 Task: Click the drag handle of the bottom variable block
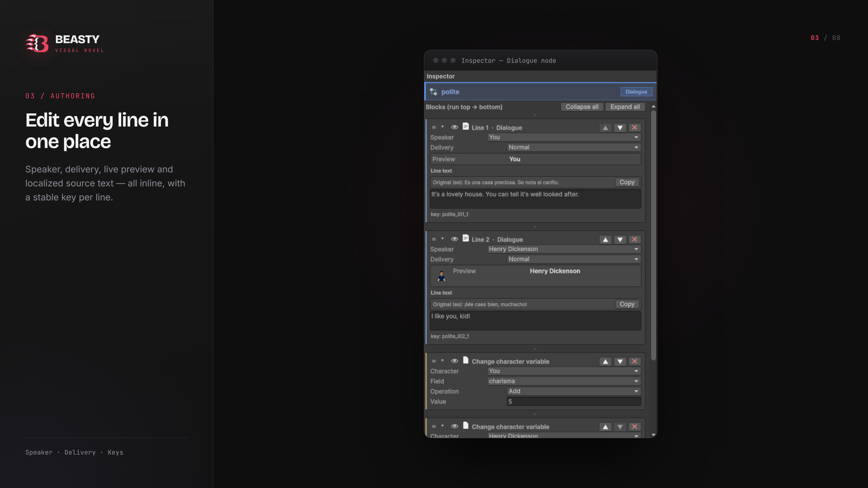click(434, 427)
